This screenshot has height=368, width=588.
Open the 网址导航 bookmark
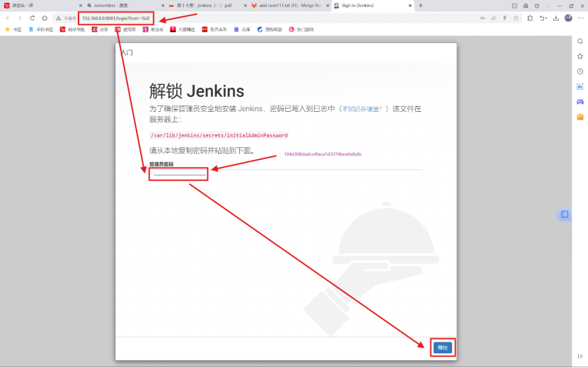point(72,29)
